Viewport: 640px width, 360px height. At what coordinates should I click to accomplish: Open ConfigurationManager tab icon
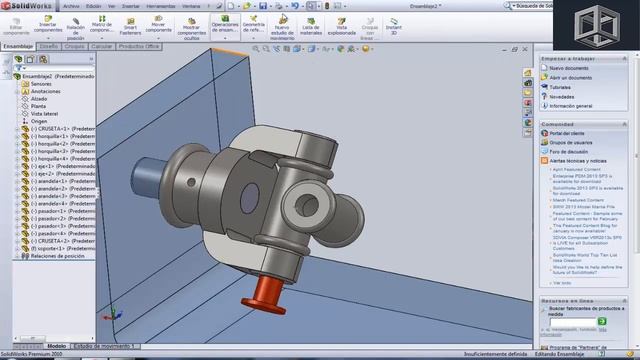(x=43, y=59)
